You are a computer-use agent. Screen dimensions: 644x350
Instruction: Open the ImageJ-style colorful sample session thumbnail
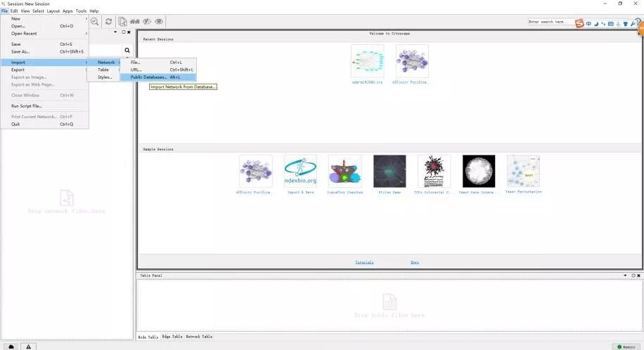345,171
